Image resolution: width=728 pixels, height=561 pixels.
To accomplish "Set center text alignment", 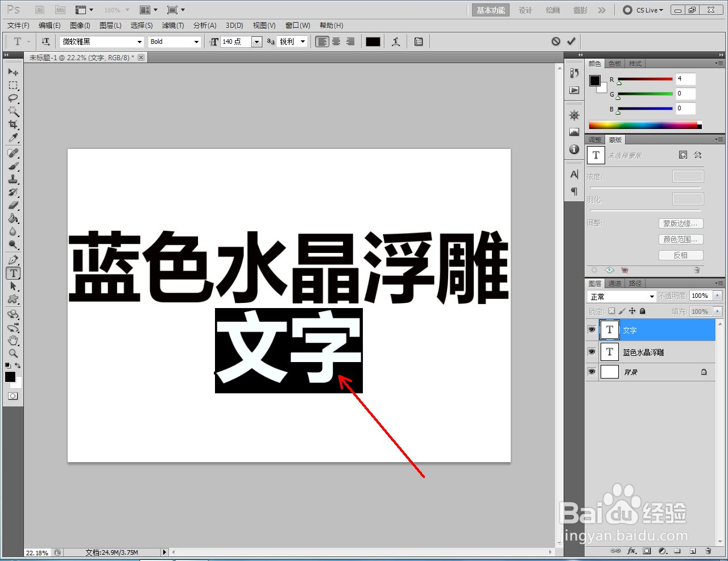I will (336, 41).
